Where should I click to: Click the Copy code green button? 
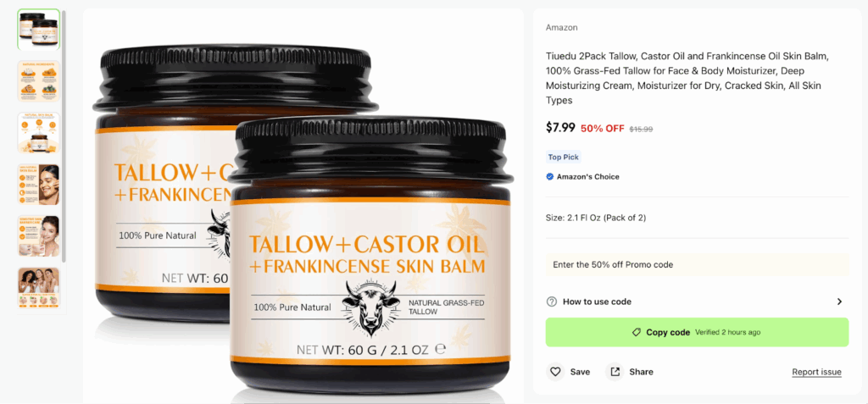tap(697, 333)
